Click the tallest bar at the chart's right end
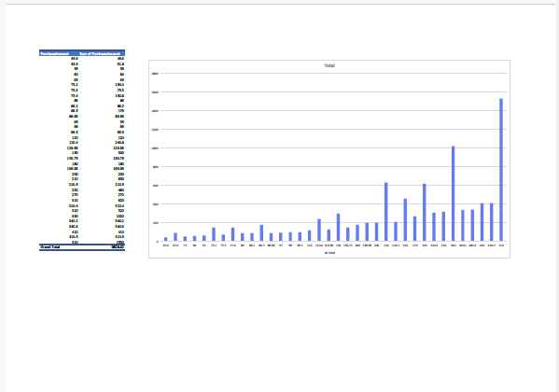 pyautogui.click(x=501, y=170)
